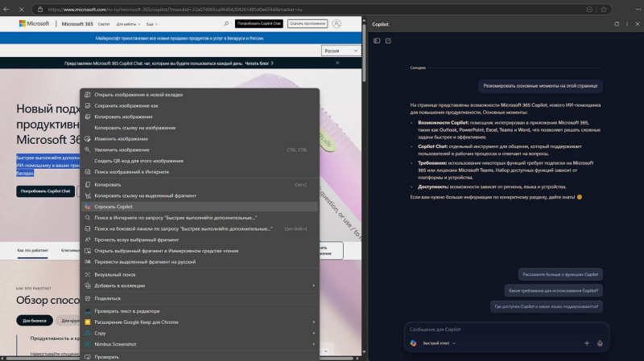
Task: Click the plus attach icon in Copilot
Action: [x=587, y=343]
